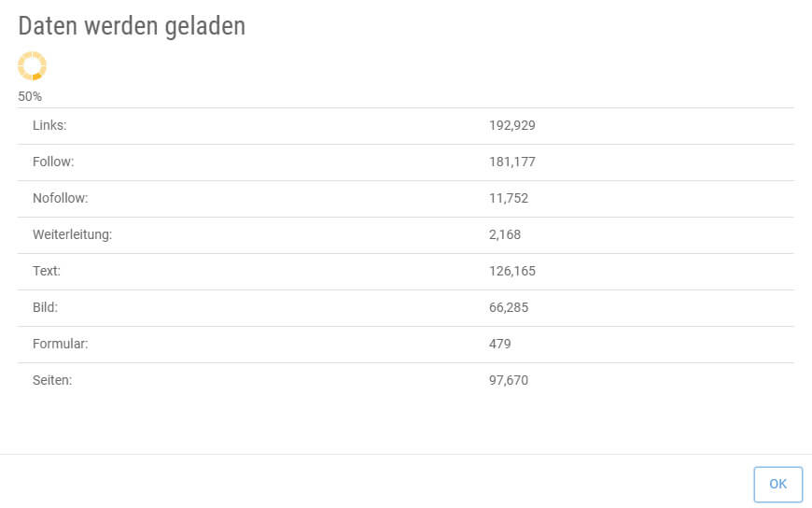Select the 'Seiten:' row label
This screenshot has height=508, width=812.
(51, 380)
